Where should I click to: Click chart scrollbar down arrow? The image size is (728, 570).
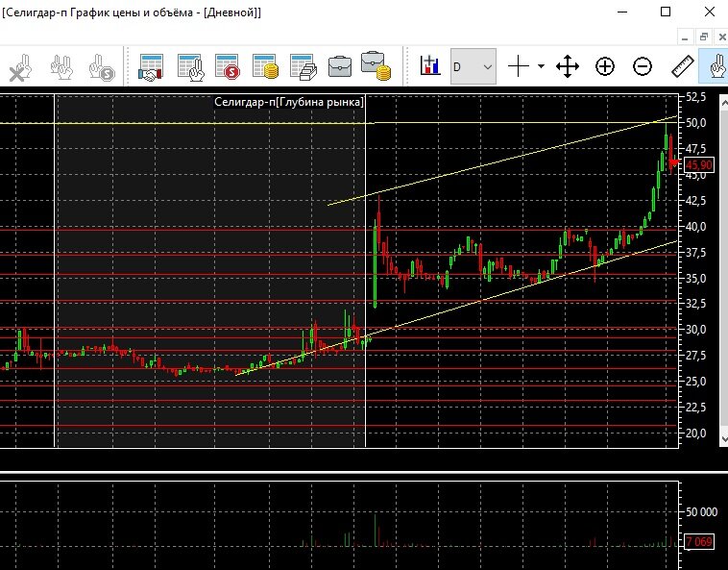point(723,438)
